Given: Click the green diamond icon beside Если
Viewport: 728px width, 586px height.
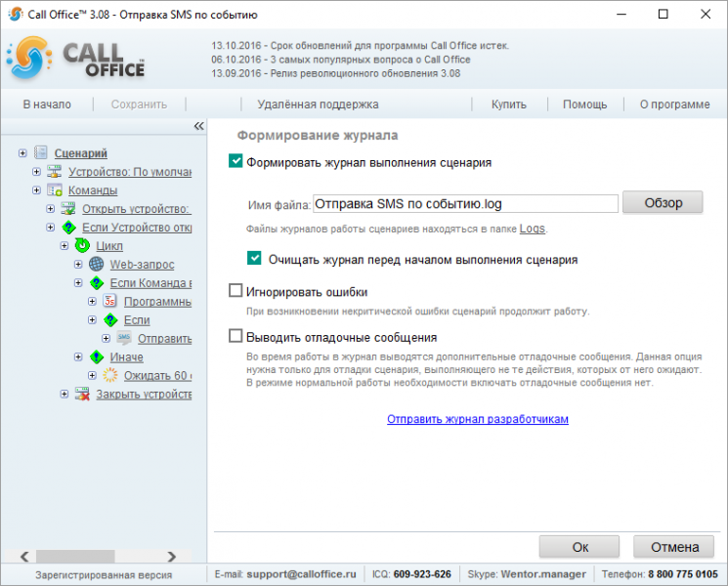Looking at the screenshot, I should point(110,319).
